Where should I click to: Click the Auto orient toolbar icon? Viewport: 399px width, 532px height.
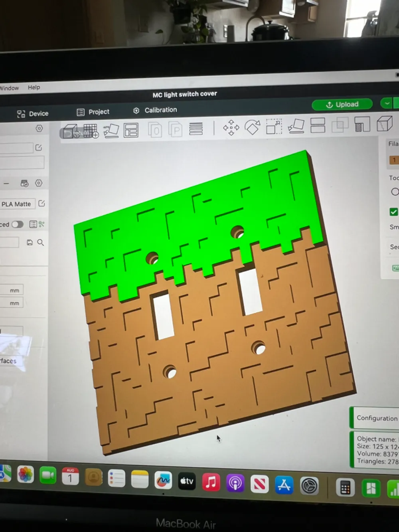(111, 131)
